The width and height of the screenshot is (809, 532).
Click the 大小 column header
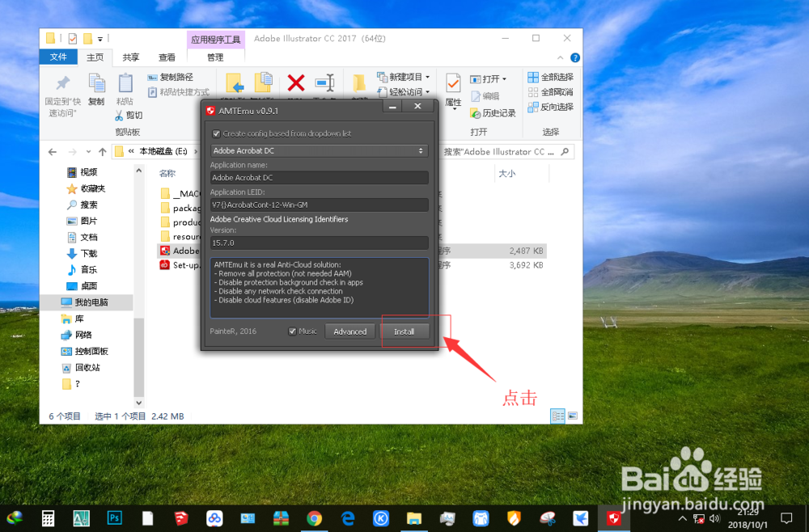[506, 174]
